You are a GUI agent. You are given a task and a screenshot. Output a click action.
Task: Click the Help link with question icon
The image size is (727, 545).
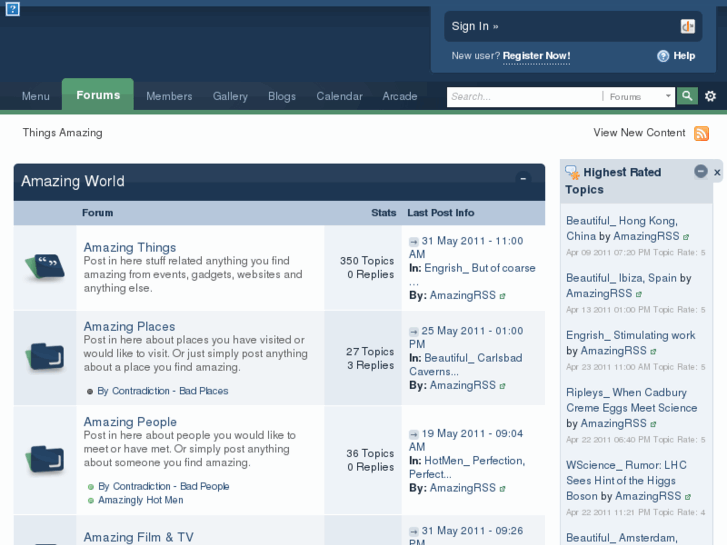coord(676,56)
